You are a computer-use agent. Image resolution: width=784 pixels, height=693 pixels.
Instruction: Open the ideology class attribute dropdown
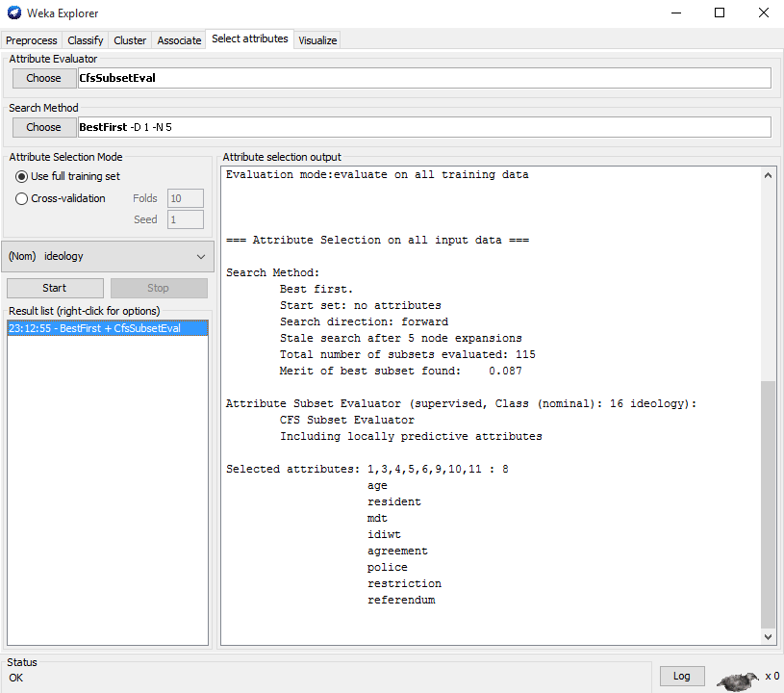coord(108,257)
